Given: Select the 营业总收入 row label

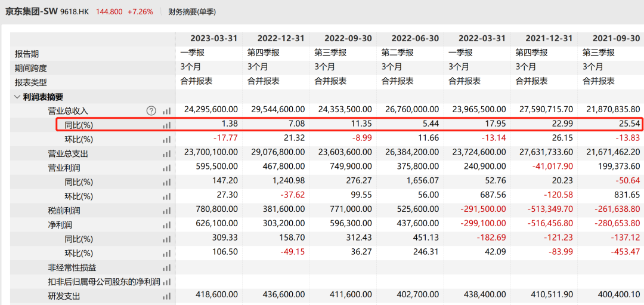Looking at the screenshot, I should [x=68, y=110].
